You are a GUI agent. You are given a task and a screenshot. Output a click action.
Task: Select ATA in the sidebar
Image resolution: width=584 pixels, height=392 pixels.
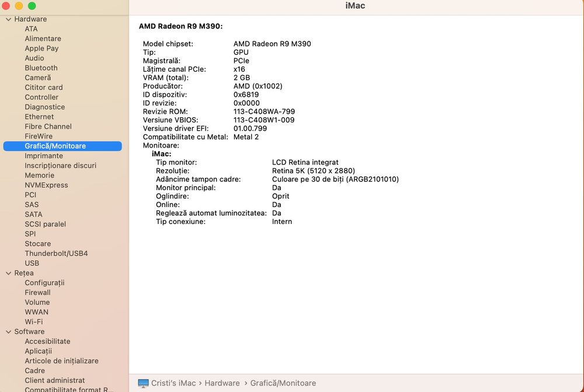point(32,29)
